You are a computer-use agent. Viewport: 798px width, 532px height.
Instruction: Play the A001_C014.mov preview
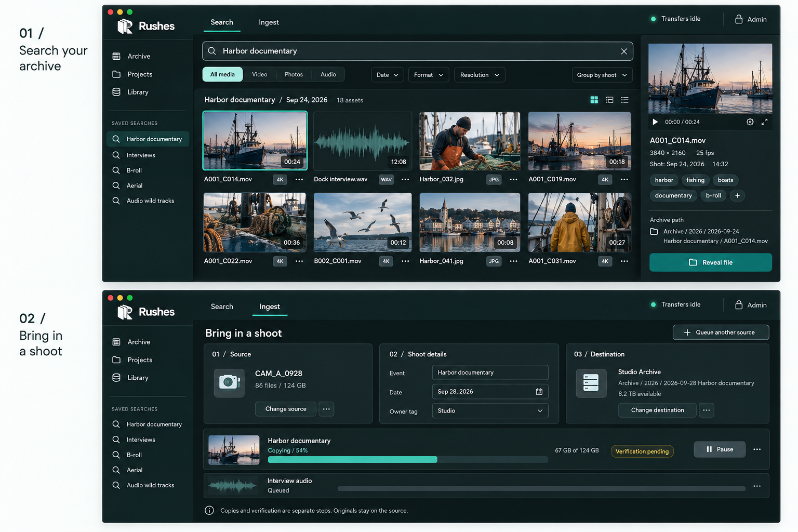[655, 122]
